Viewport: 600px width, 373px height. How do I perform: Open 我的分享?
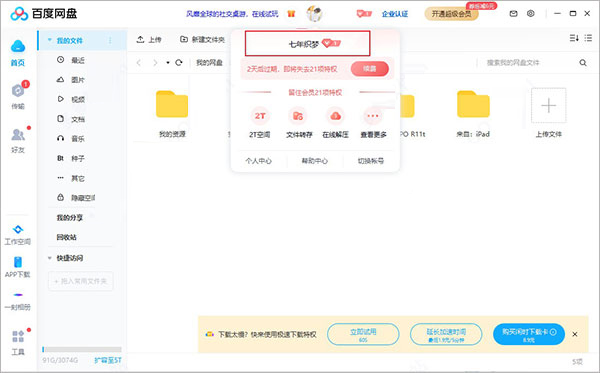(70, 218)
